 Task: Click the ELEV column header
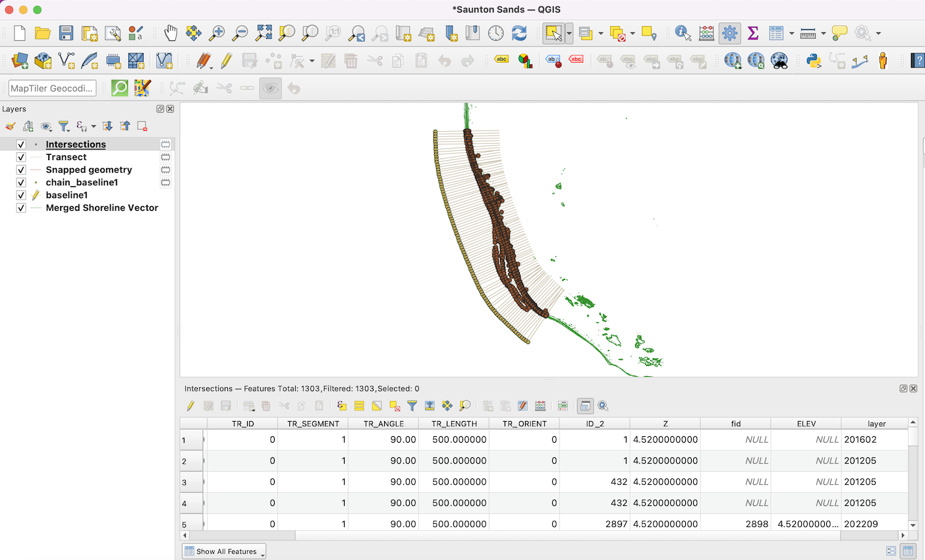coord(806,424)
